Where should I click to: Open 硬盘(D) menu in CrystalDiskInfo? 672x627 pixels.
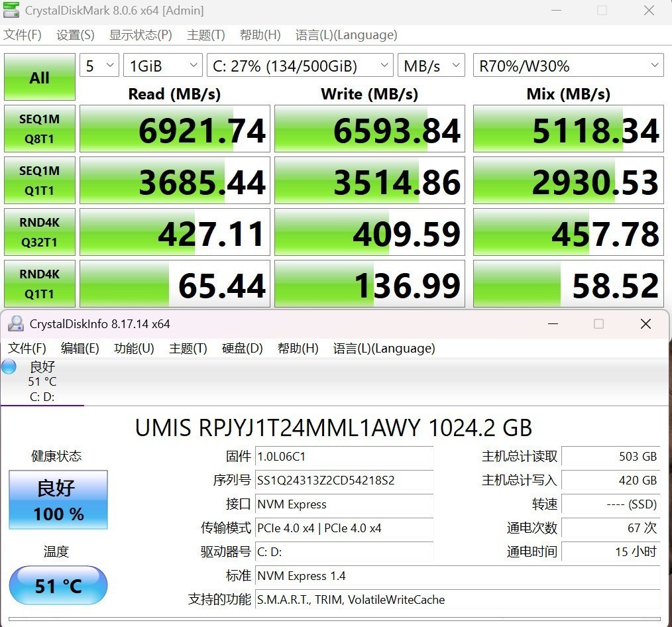[x=242, y=349]
